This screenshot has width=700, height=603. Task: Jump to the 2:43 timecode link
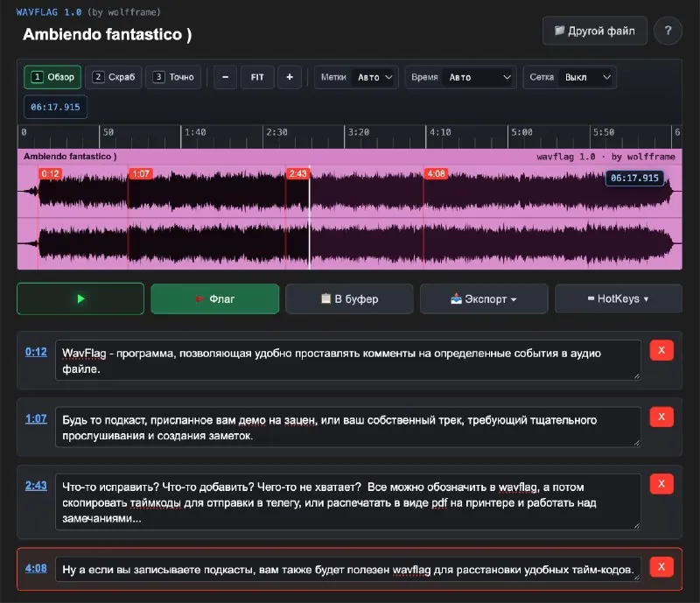pyautogui.click(x=36, y=486)
